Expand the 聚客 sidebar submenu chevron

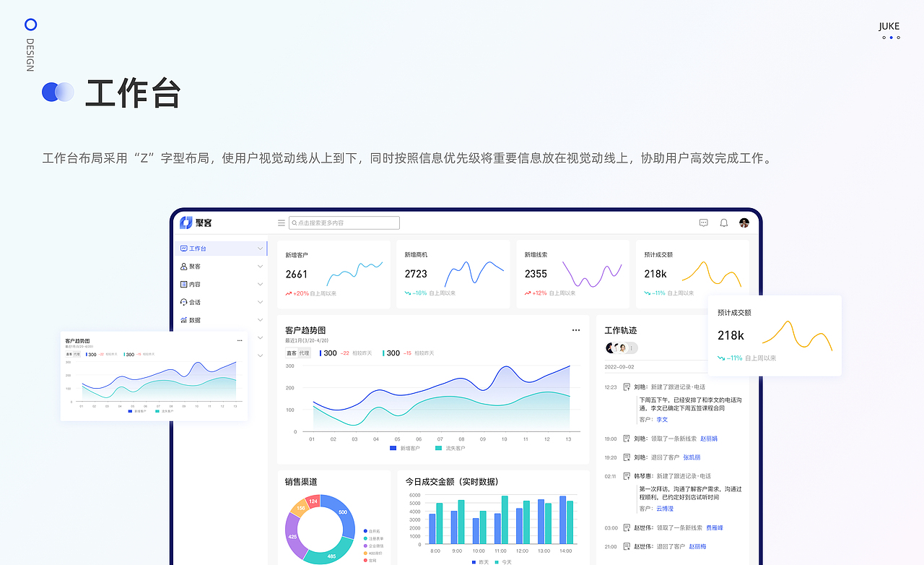click(260, 266)
